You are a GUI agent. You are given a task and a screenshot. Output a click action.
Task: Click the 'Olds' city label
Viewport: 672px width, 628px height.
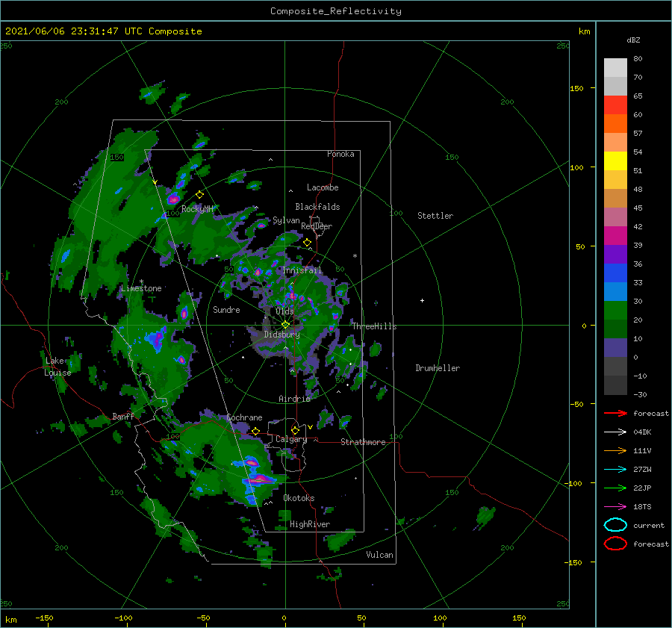coord(284,311)
